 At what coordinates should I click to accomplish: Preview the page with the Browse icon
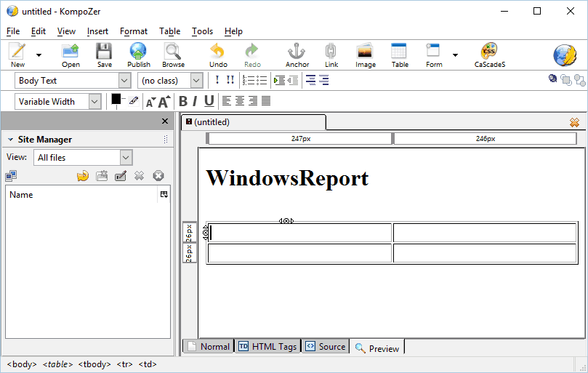point(173,55)
